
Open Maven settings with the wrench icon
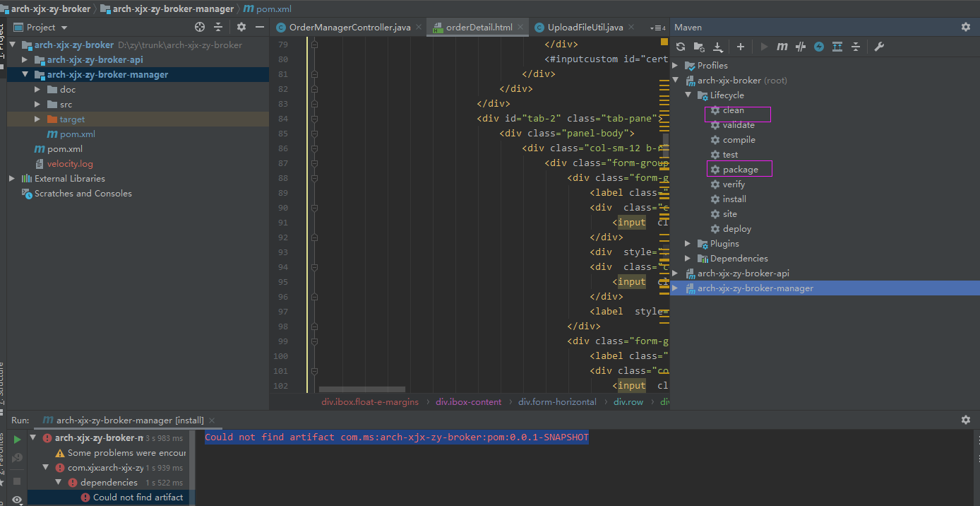pos(879,47)
